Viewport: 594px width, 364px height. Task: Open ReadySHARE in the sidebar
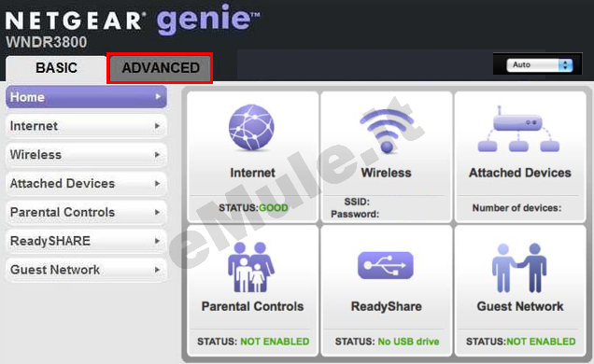[86, 241]
